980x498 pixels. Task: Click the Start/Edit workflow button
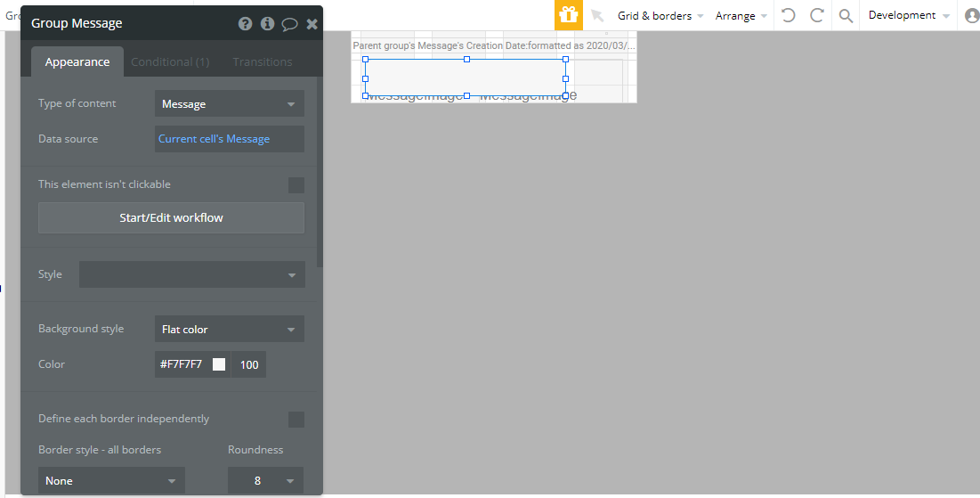(x=171, y=217)
